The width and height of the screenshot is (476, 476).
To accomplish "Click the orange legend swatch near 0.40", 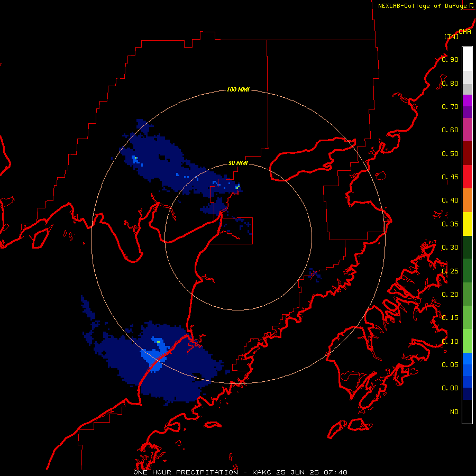I will (x=467, y=200).
